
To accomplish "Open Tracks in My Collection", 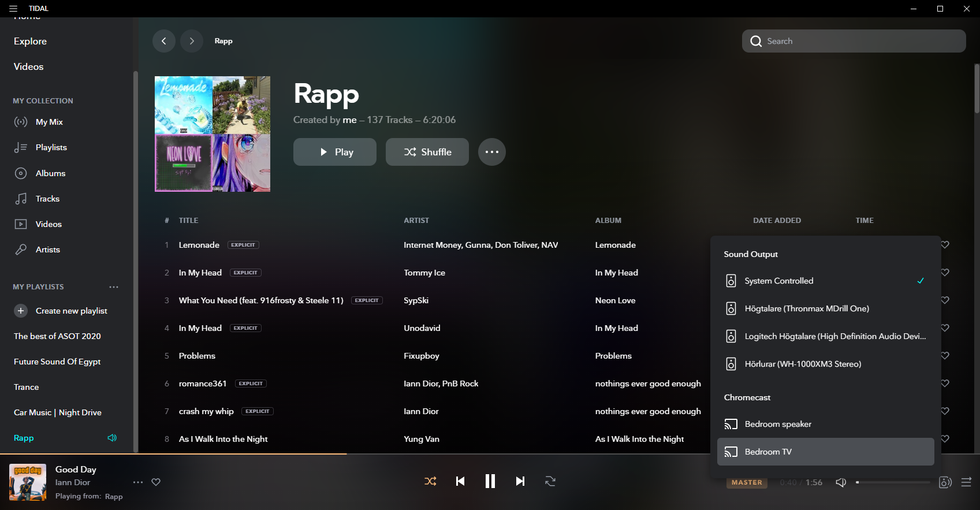I will [47, 199].
